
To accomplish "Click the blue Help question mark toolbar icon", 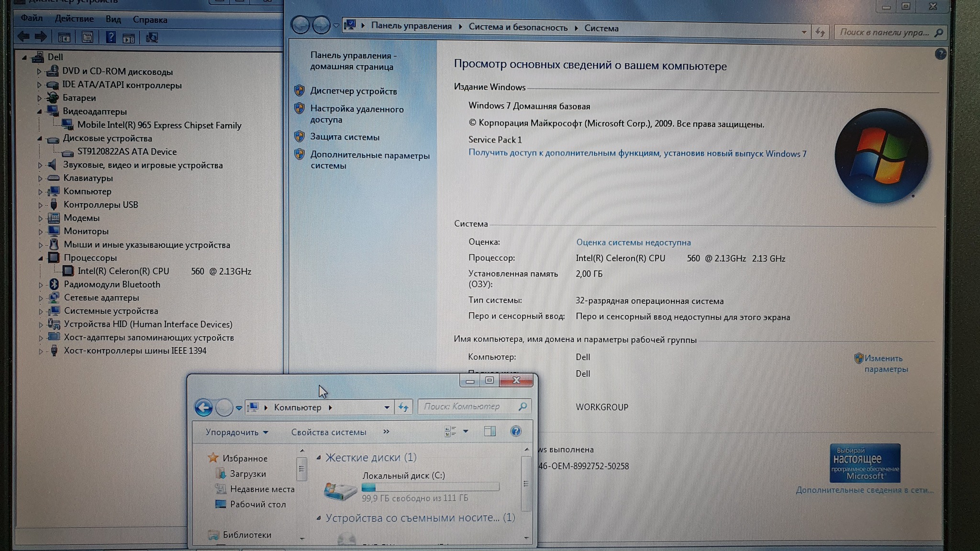I will (x=111, y=37).
